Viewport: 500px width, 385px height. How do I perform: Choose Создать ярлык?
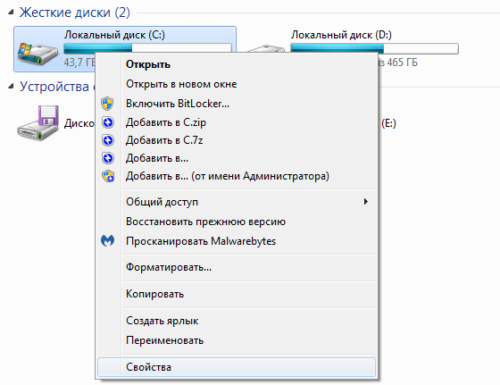pos(237,321)
